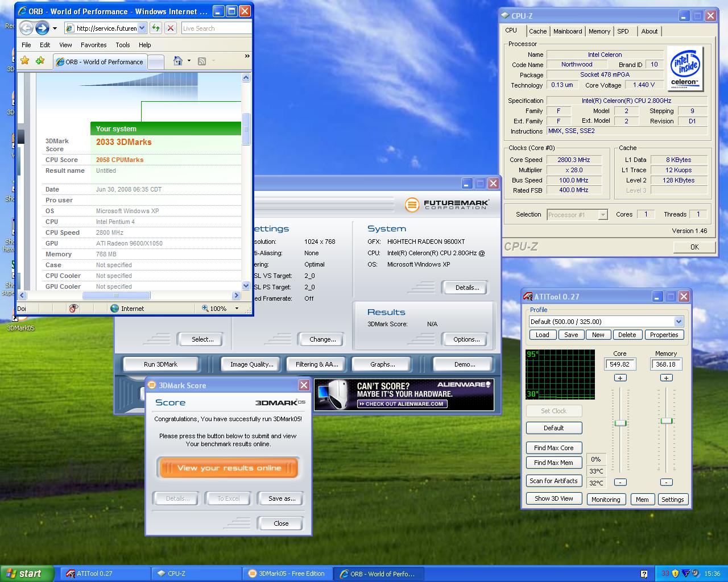Click the toolbar overflow chevron in IE
728x582 pixels.
coord(247,56)
